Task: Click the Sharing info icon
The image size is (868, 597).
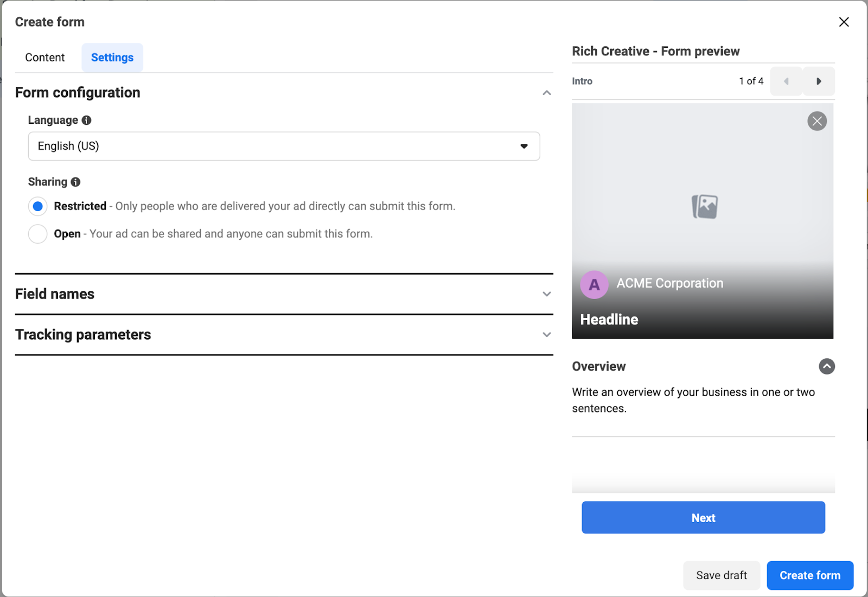Action: [75, 182]
